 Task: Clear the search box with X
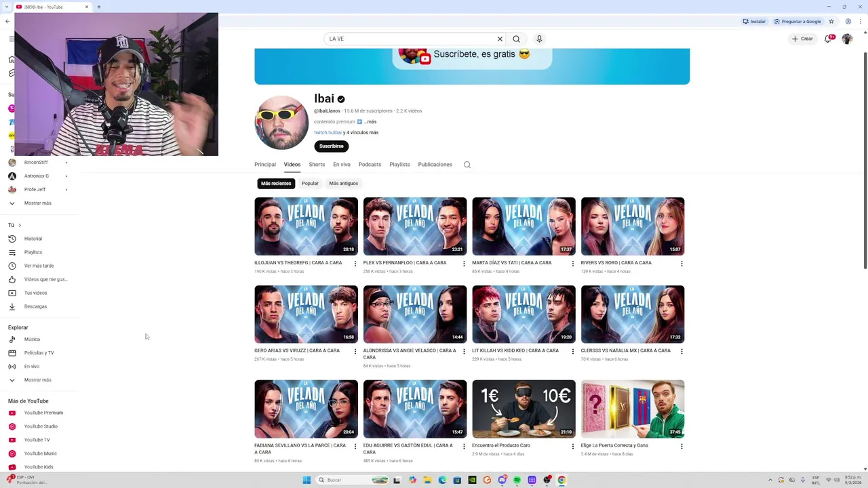click(500, 39)
